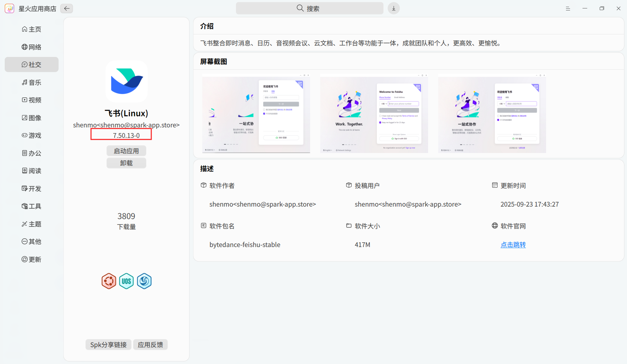Click the search magnifier icon

tap(300, 8)
